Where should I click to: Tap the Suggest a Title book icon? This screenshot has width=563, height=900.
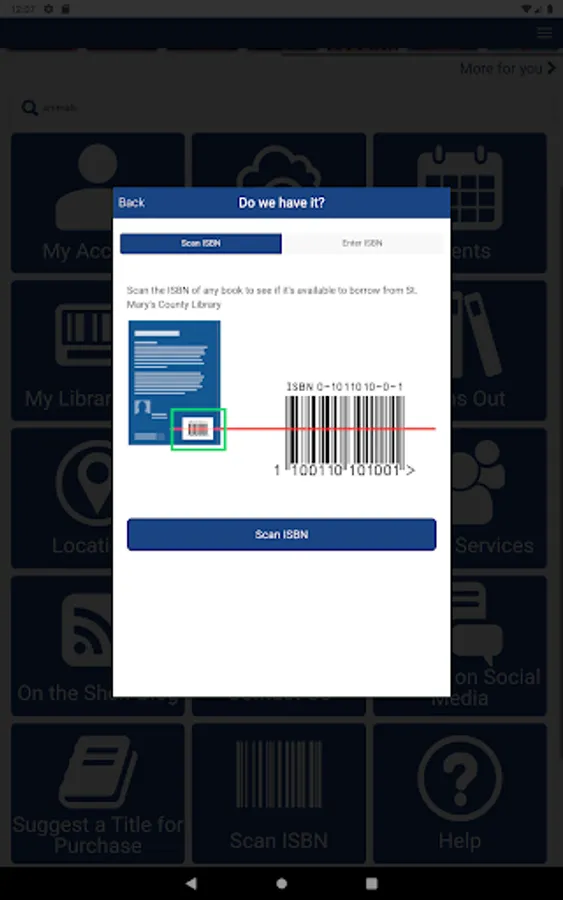click(98, 771)
